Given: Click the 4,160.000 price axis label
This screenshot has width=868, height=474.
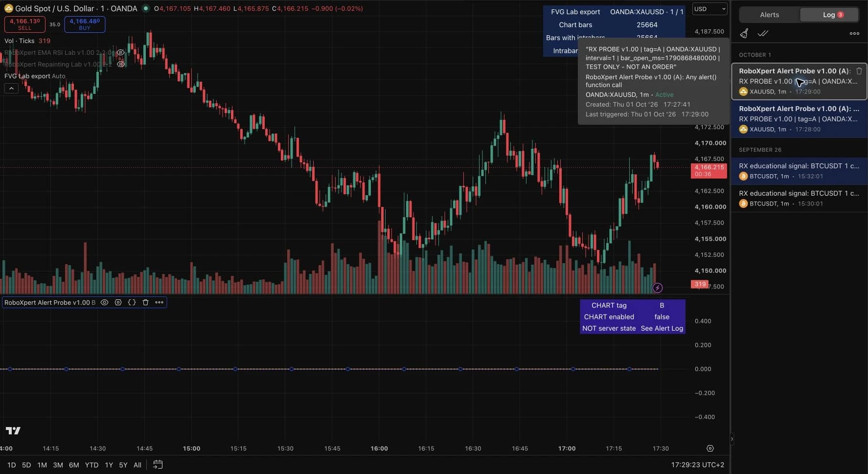Looking at the screenshot, I should click(710, 207).
